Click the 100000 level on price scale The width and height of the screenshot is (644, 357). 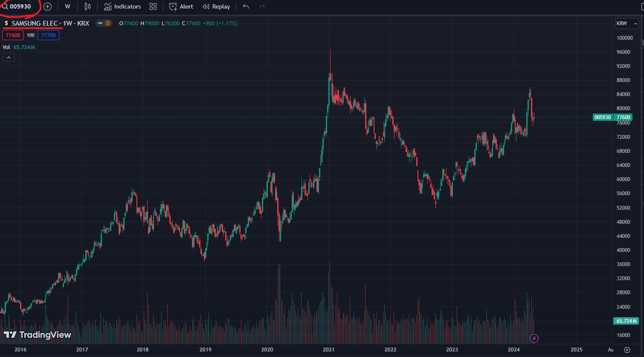click(x=625, y=38)
